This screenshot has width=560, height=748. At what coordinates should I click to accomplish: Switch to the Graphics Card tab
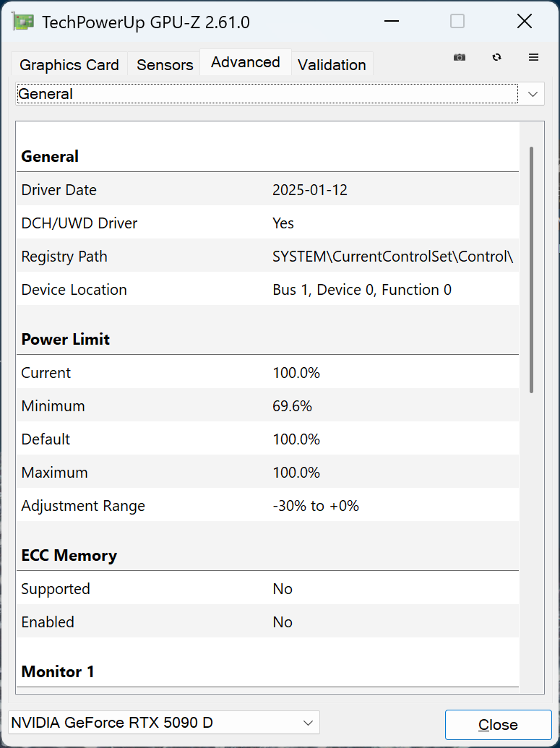pos(69,64)
